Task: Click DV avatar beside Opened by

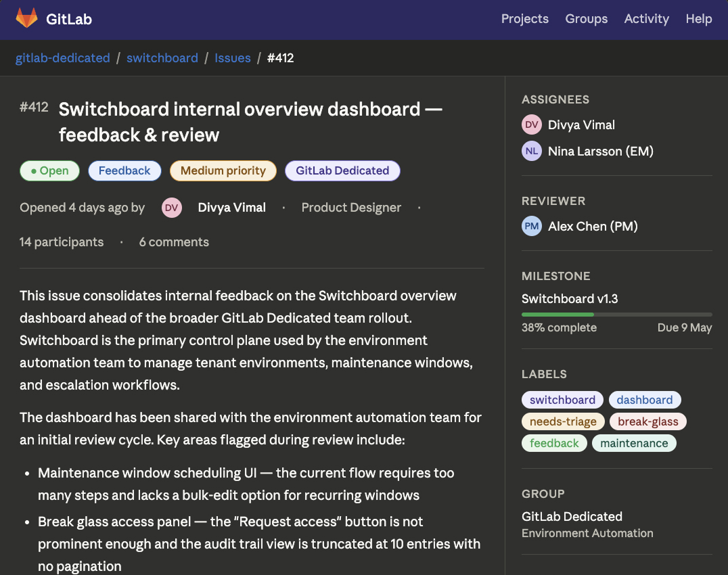Action: (171, 208)
